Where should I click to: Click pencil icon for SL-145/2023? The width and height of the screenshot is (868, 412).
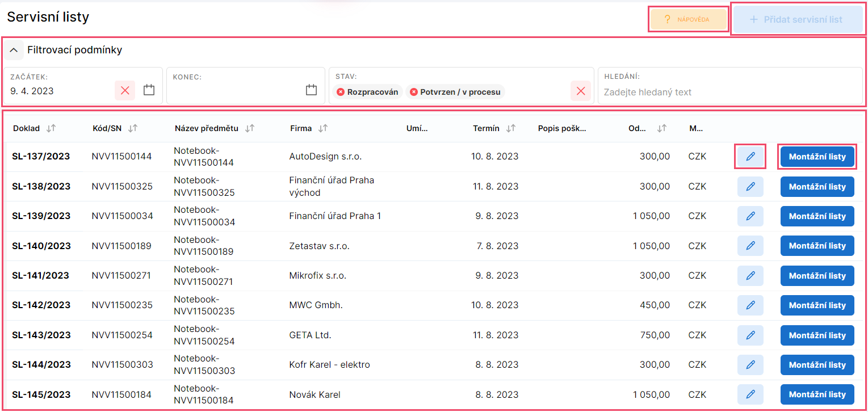[x=750, y=394]
